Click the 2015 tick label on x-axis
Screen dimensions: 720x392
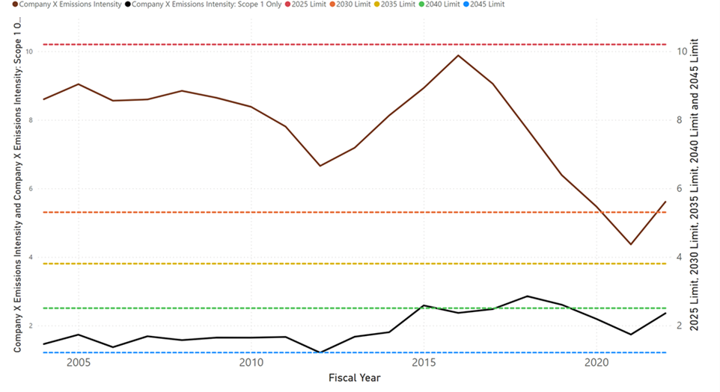pos(424,363)
